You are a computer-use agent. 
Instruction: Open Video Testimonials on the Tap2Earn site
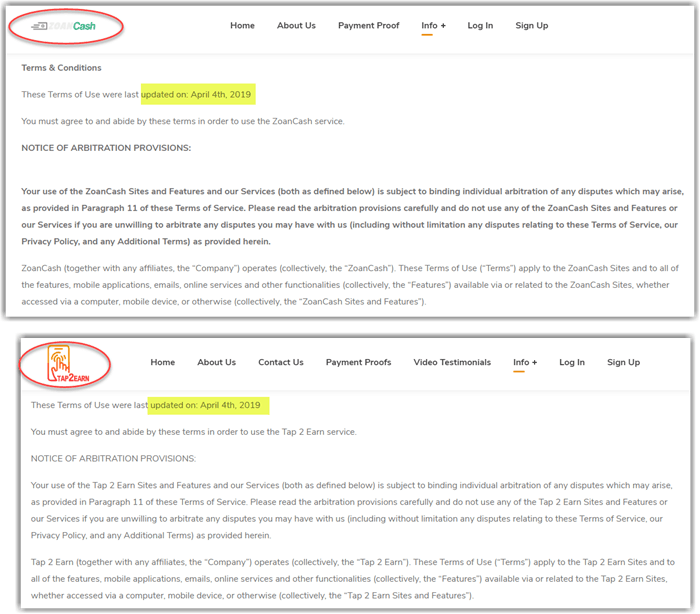(x=452, y=362)
